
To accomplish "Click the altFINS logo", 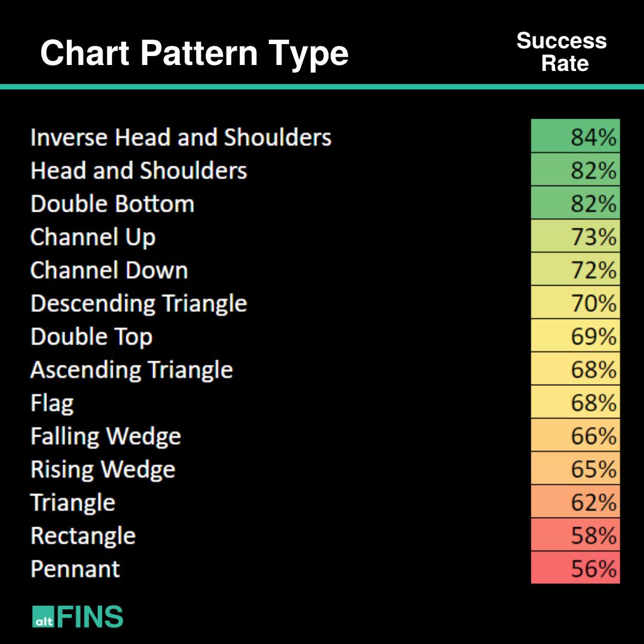I will tap(78, 617).
